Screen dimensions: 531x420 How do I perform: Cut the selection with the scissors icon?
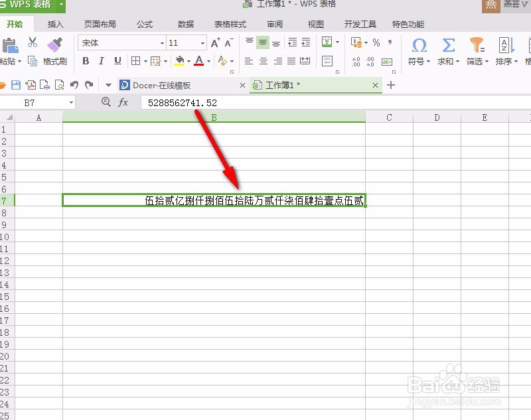[x=32, y=42]
